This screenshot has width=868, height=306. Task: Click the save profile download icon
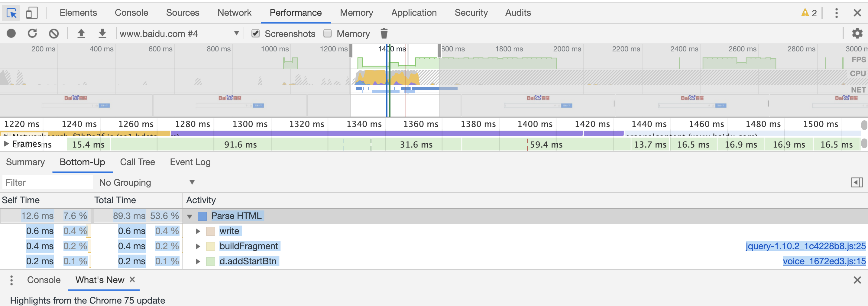coord(102,33)
